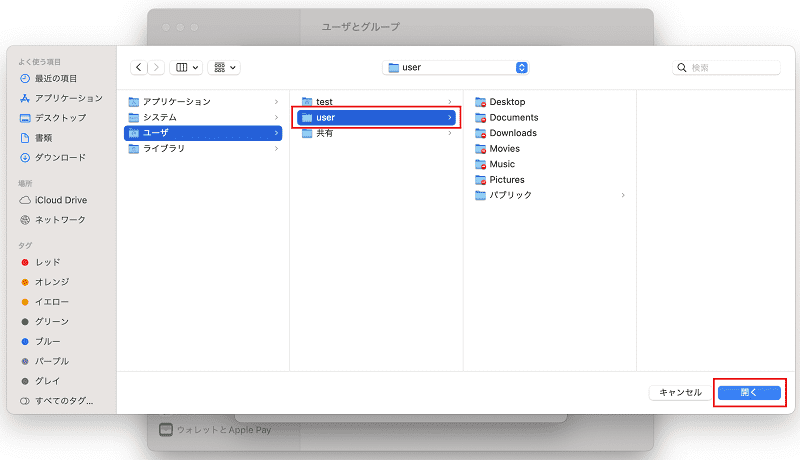
Task: Click the Open button (開く)
Action: (749, 392)
